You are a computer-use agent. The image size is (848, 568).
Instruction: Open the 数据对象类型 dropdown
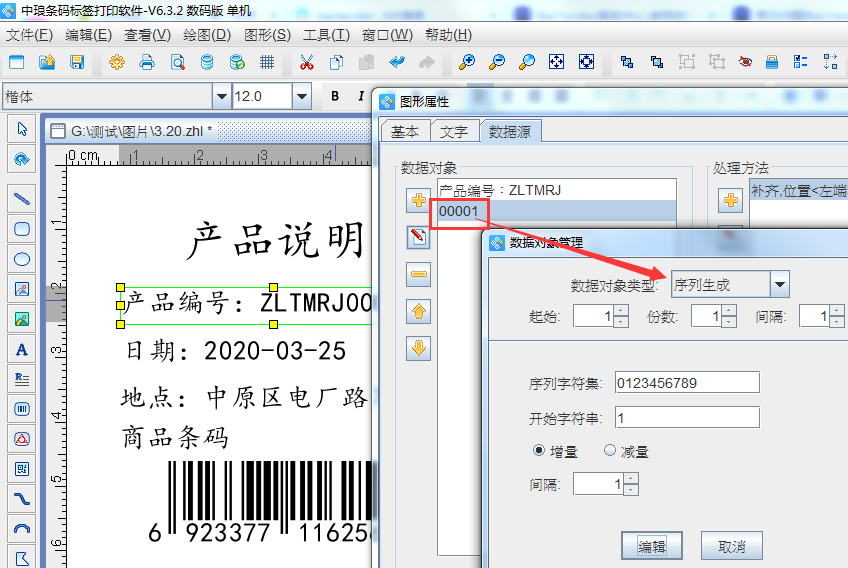click(780, 285)
